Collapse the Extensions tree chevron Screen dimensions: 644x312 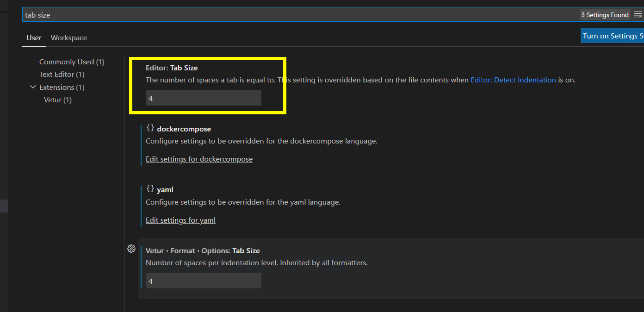click(33, 87)
